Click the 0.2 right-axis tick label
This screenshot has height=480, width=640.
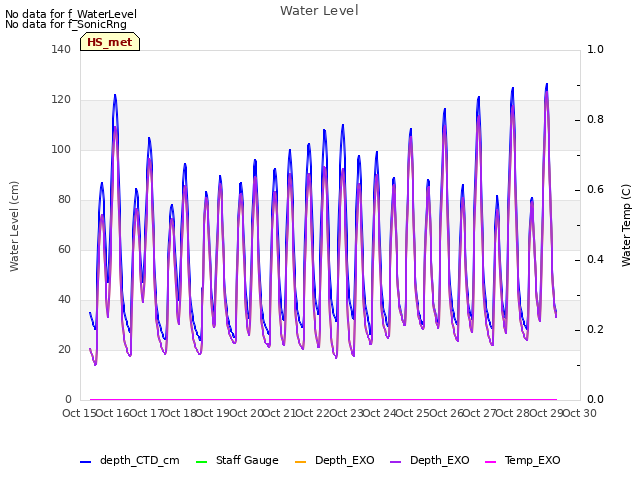[595, 329]
